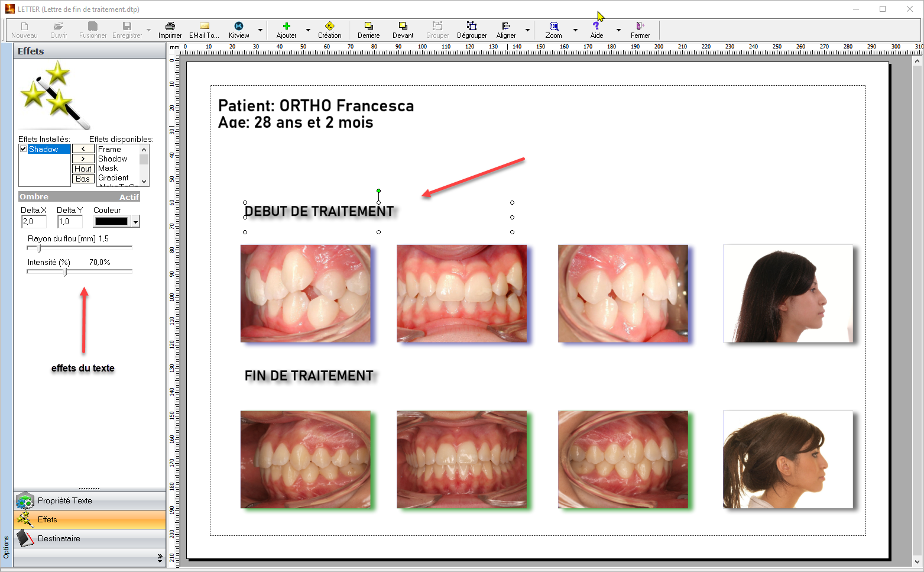Click the Delta X input field
924x572 pixels.
[34, 222]
